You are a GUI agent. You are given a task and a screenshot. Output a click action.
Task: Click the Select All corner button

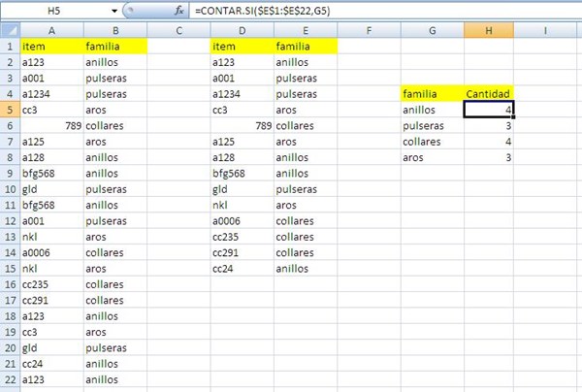tap(10, 30)
